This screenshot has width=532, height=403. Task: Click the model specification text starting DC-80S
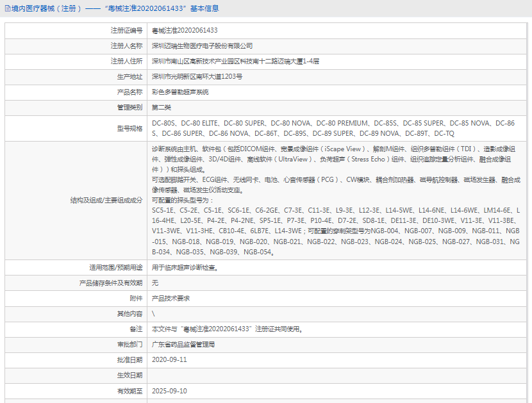[333, 128]
